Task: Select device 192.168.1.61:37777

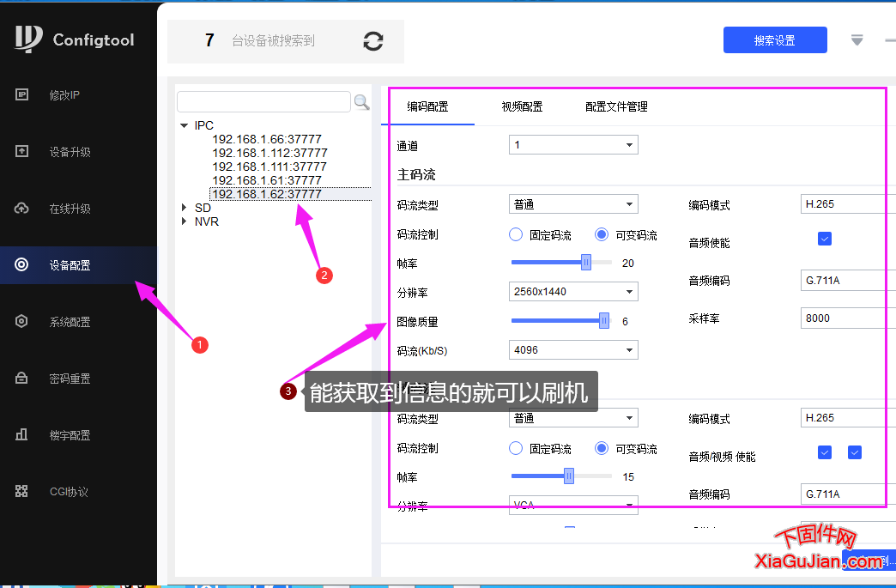Action: point(267,180)
